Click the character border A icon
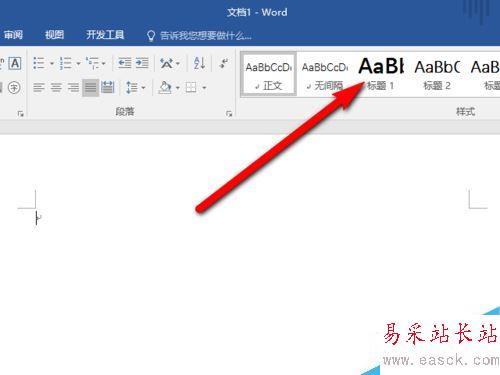Image resolution: width=500 pixels, height=375 pixels. click(x=15, y=63)
